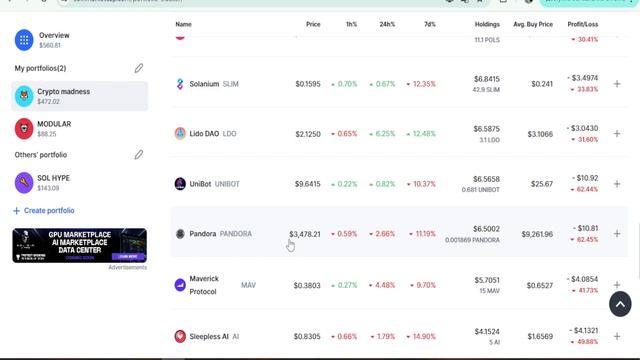
Task: Click UniBot price $9.6415
Action: point(308,184)
